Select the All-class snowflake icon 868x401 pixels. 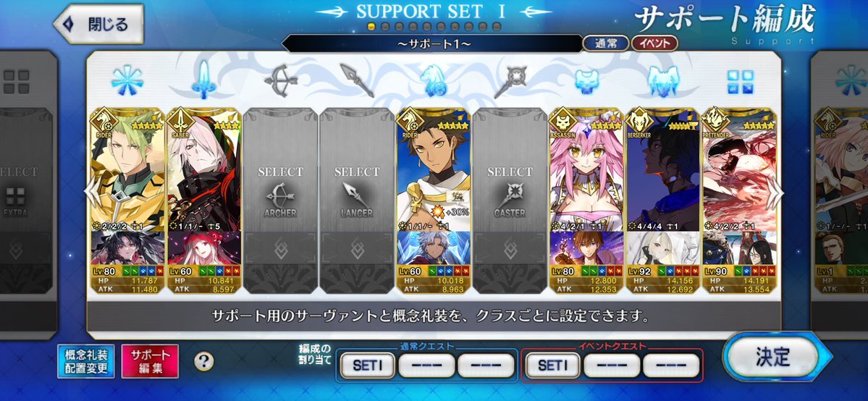pyautogui.click(x=127, y=81)
